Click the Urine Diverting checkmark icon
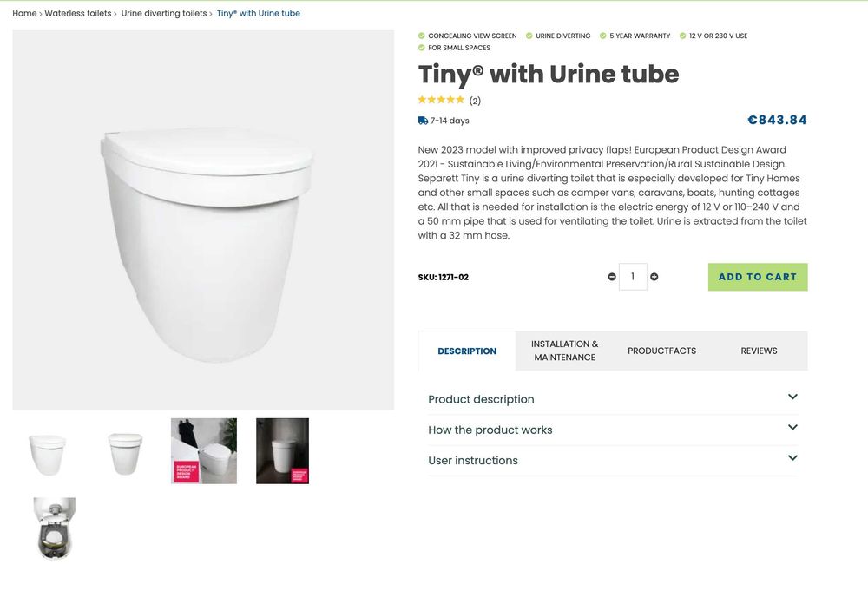This screenshot has height=597, width=868. (529, 36)
